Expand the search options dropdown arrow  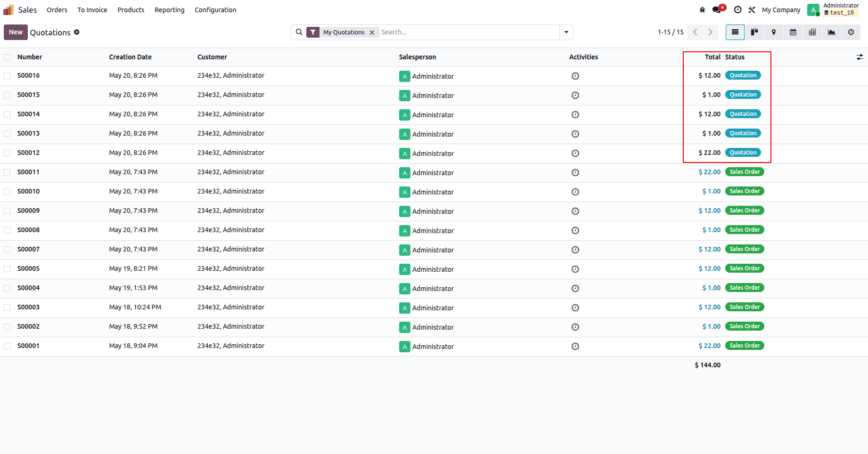(x=566, y=32)
